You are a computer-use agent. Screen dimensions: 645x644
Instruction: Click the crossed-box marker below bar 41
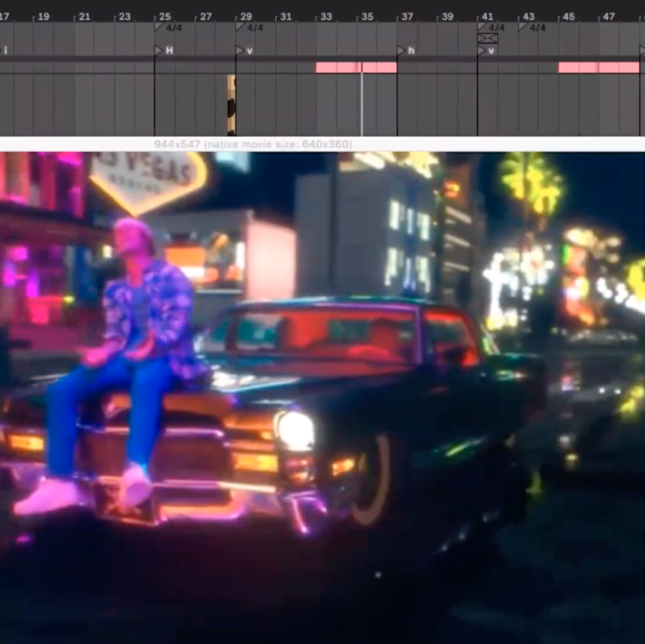tap(488, 39)
